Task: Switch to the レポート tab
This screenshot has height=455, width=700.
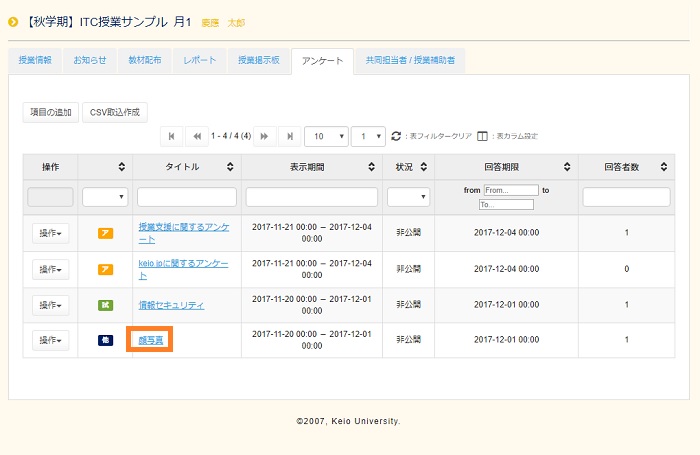Action: point(198,61)
